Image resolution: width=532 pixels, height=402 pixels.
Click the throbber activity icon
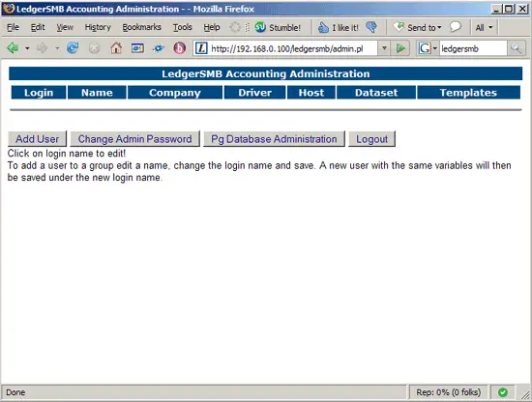[x=235, y=27]
